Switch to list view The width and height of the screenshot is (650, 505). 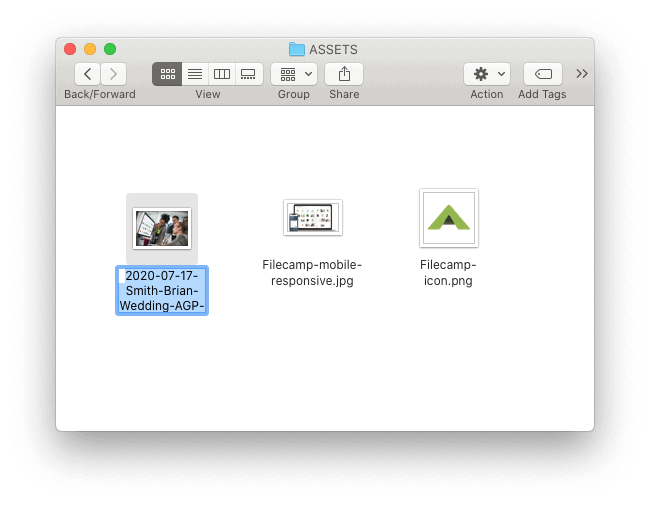coord(195,74)
